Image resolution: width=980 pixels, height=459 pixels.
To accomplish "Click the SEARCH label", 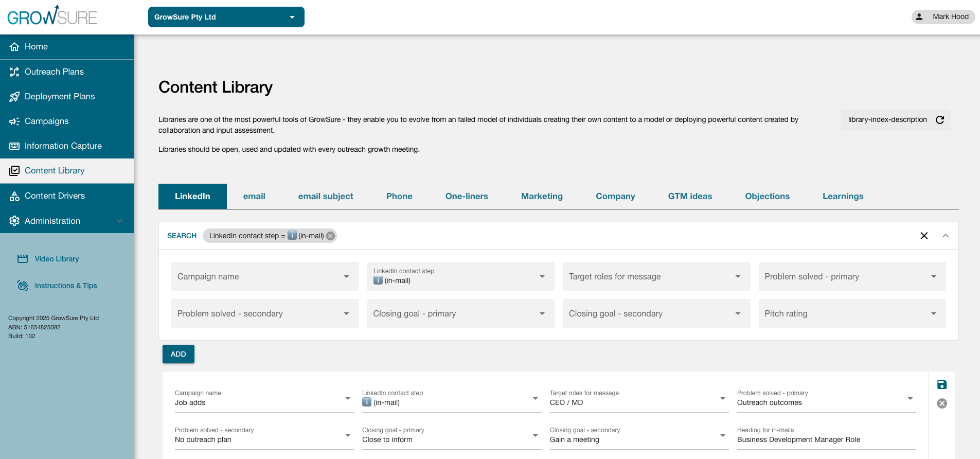I will (182, 236).
